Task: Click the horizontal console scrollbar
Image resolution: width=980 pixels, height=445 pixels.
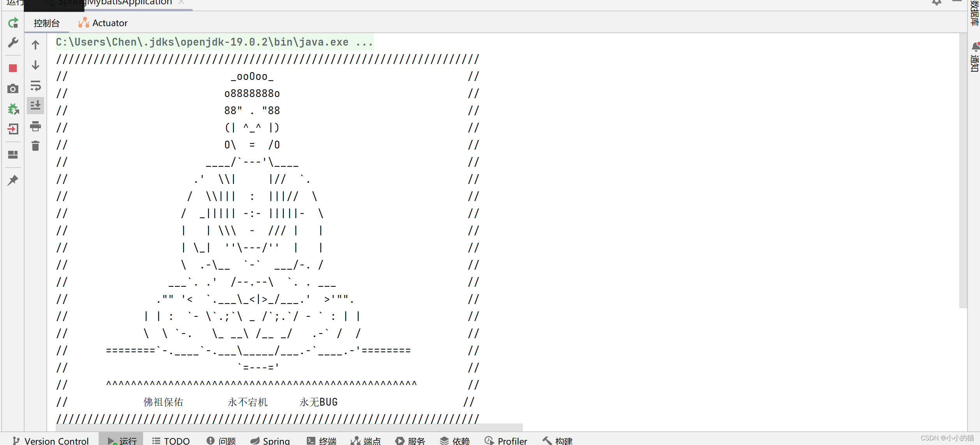Action: (288, 427)
